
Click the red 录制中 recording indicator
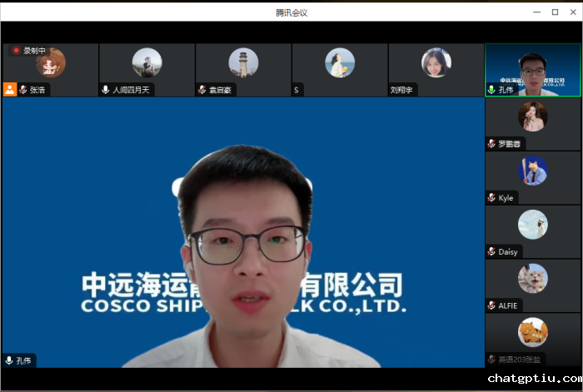pyautogui.click(x=29, y=51)
